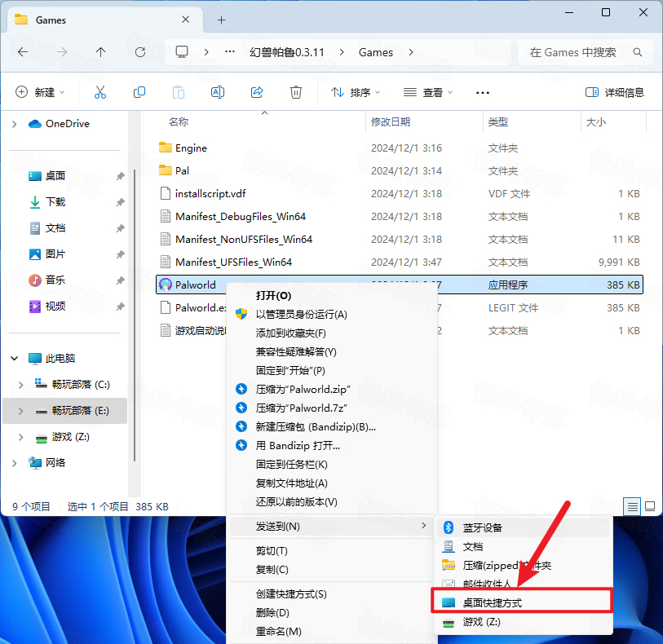Close the Games tab
Viewport: 663px width, 644px height.
pyautogui.click(x=185, y=20)
